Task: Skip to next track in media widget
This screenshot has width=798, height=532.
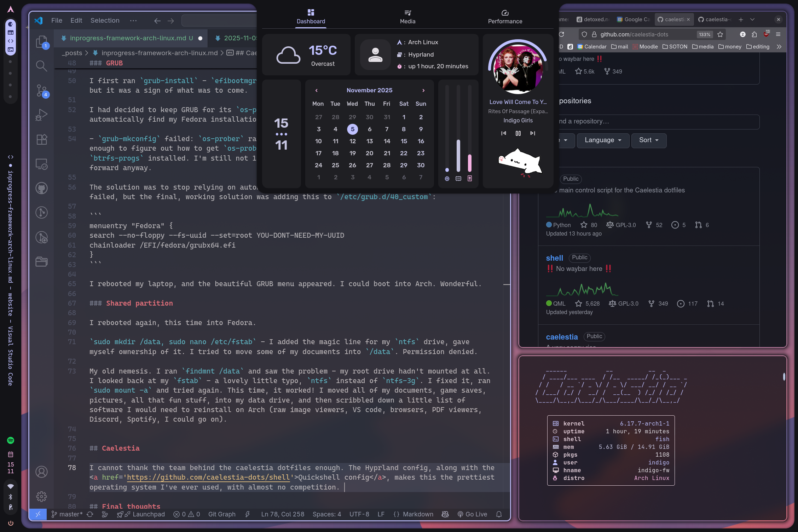Action: point(532,133)
